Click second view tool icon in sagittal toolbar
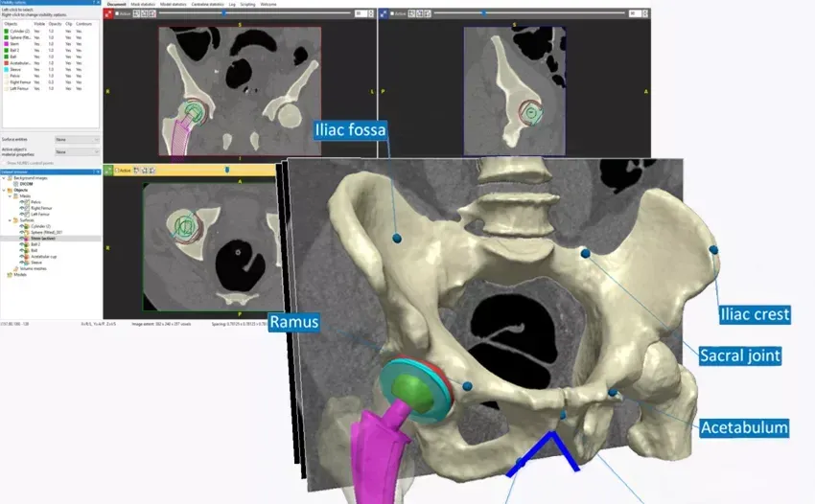This screenshot has height=504, width=815. point(419,14)
